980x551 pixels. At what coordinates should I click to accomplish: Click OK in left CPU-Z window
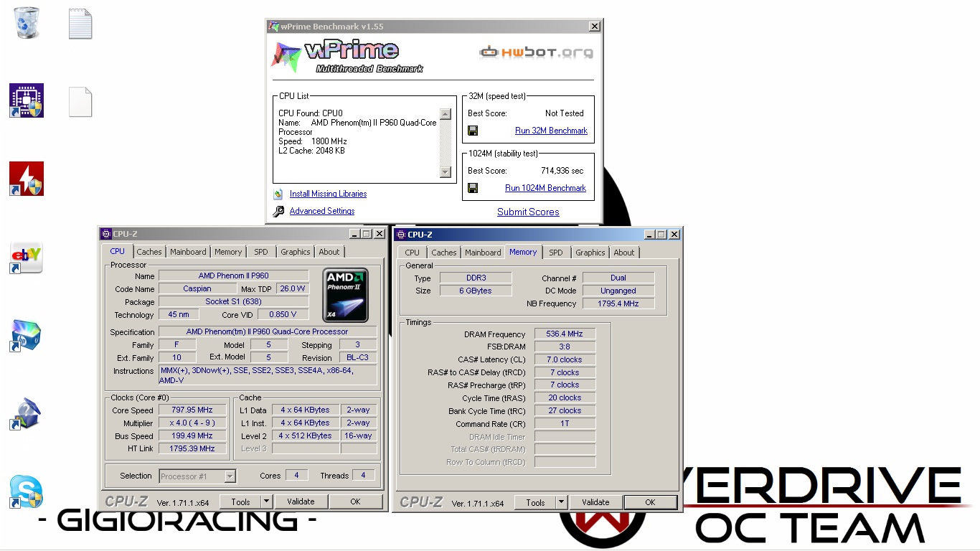[355, 501]
